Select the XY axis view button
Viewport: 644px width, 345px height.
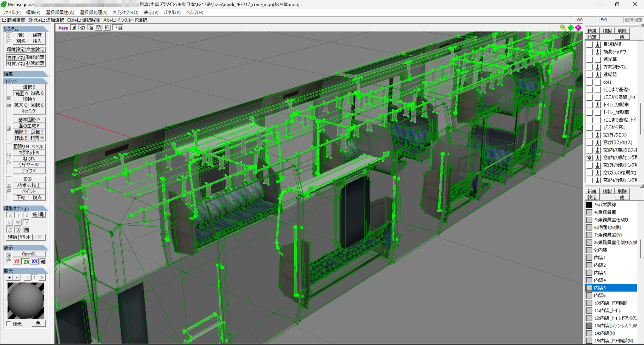point(35,261)
